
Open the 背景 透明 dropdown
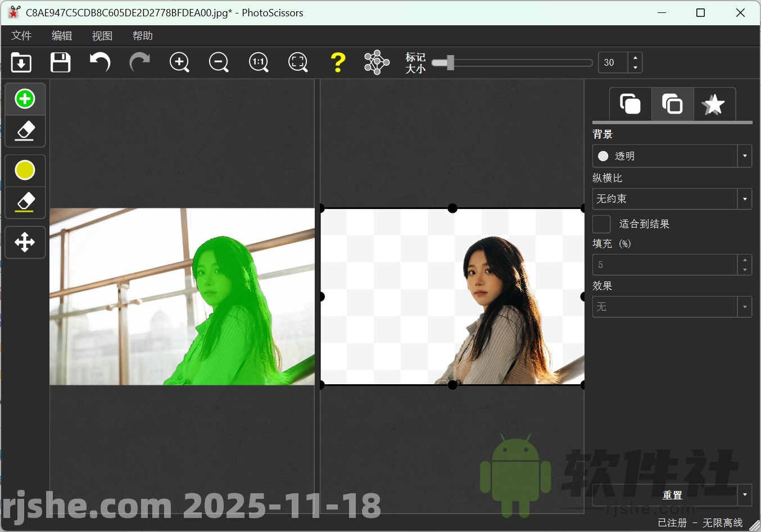click(x=745, y=156)
